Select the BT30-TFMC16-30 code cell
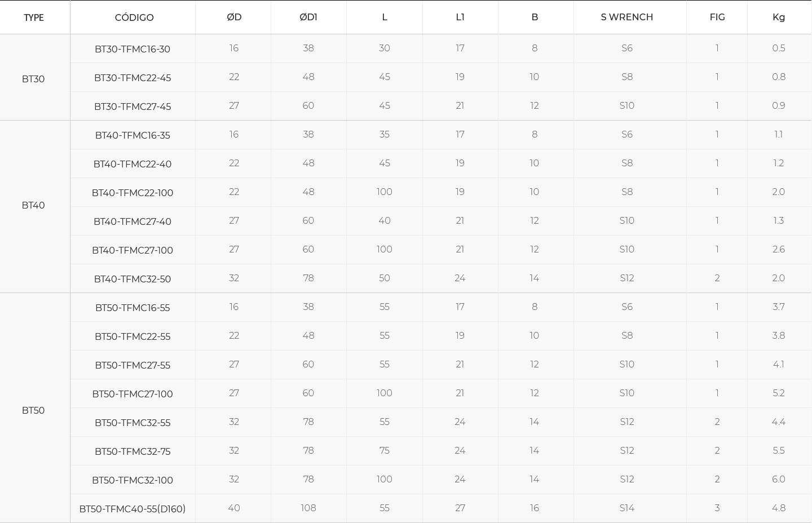Image resolution: width=812 pixels, height=523 pixels. [x=133, y=49]
